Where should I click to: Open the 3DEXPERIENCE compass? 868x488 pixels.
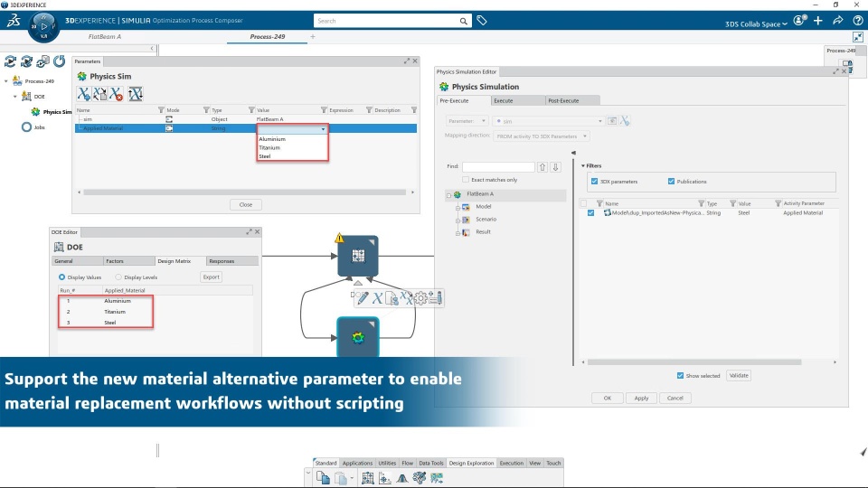point(43,27)
